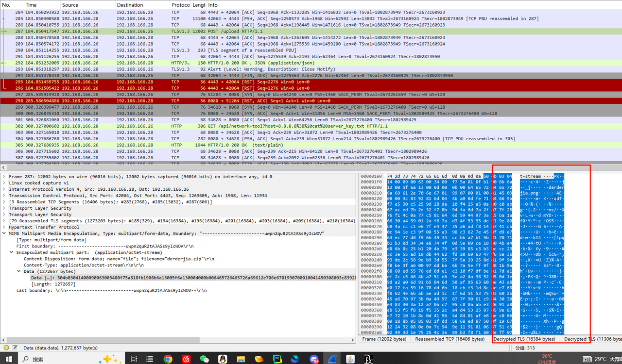Switch to Decrypted TLS (16384 bytes) tab
The image size is (622, 364).
pyautogui.click(x=524, y=339)
